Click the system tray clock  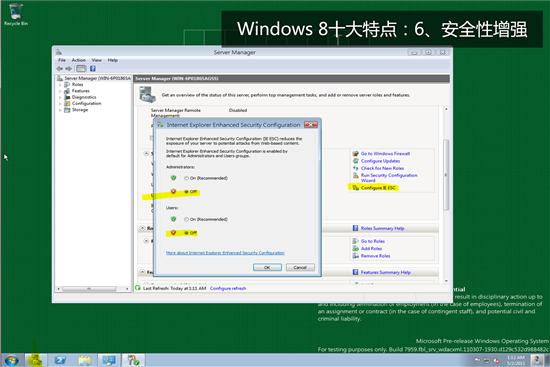(x=516, y=360)
